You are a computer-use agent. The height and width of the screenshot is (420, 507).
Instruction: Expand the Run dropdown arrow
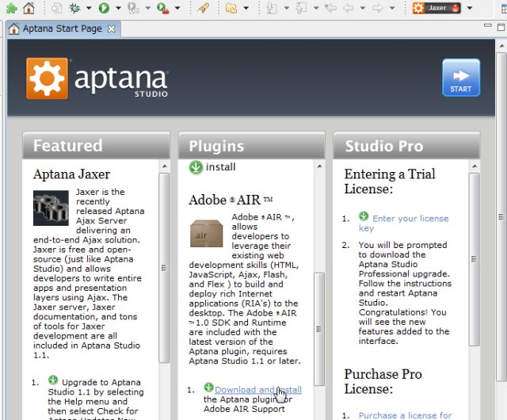[x=118, y=8]
